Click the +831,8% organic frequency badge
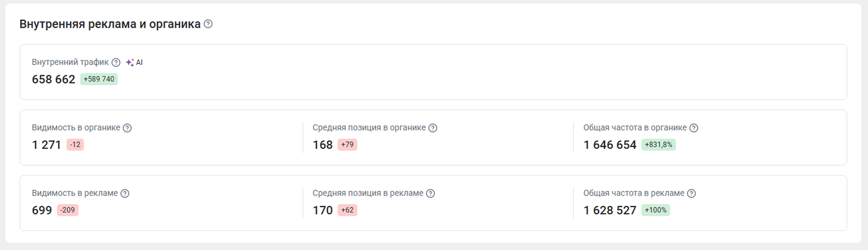Viewport: 868px width, 250px height. (658, 145)
